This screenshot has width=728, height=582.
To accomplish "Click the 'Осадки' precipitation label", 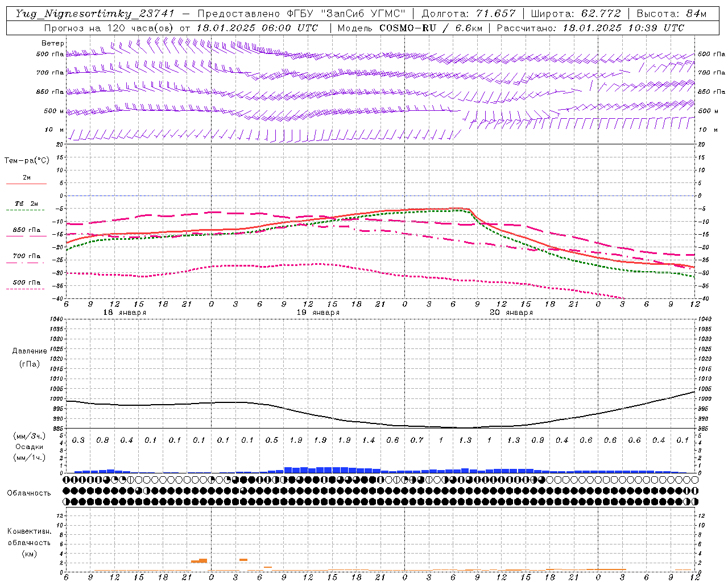I will (30, 447).
